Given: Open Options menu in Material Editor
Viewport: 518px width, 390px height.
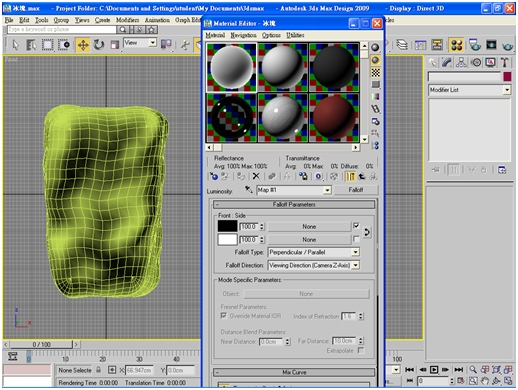Looking at the screenshot, I should pyautogui.click(x=271, y=35).
